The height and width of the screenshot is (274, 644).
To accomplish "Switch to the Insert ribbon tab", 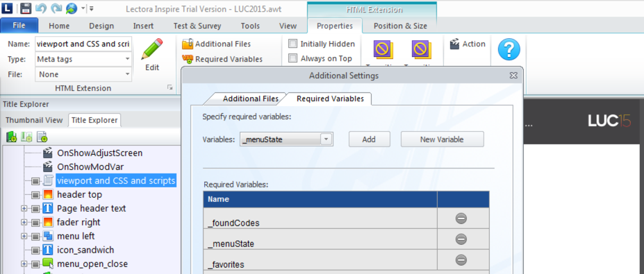I will [143, 26].
